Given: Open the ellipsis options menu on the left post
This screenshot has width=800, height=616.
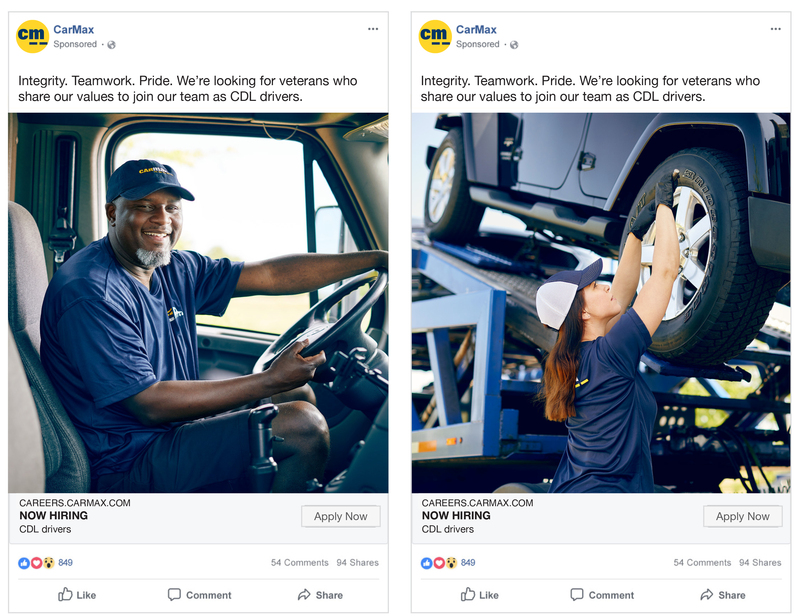Looking at the screenshot, I should coord(373,29).
